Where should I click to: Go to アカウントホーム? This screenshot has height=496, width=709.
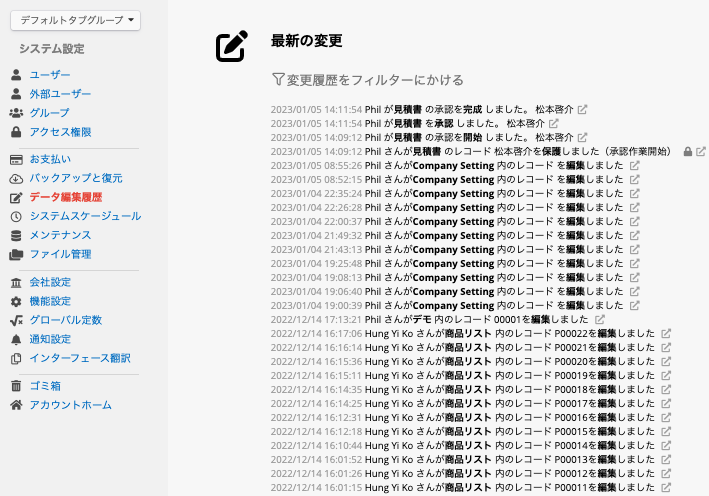[70, 405]
